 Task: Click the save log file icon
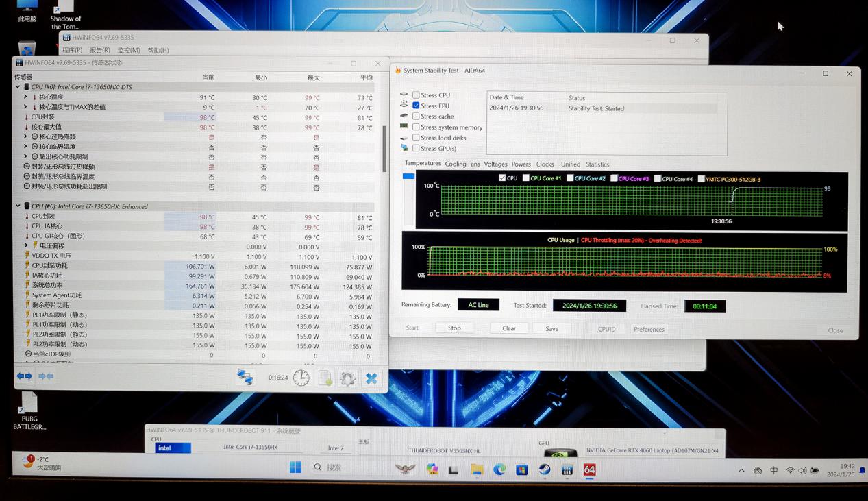point(325,378)
